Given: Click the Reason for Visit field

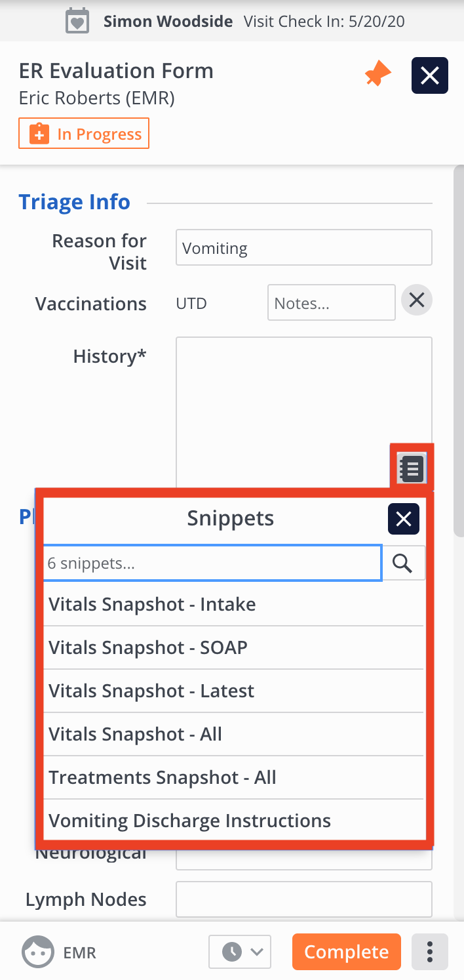Looking at the screenshot, I should pyautogui.click(x=303, y=248).
